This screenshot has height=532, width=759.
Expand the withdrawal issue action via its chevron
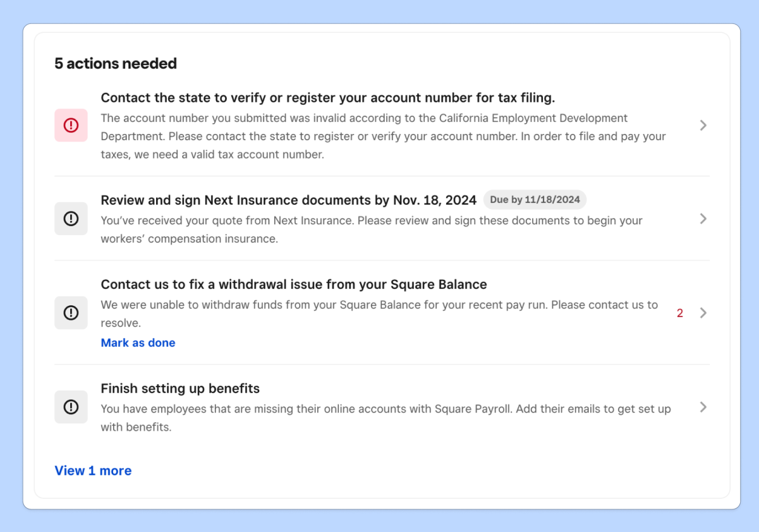click(x=703, y=313)
